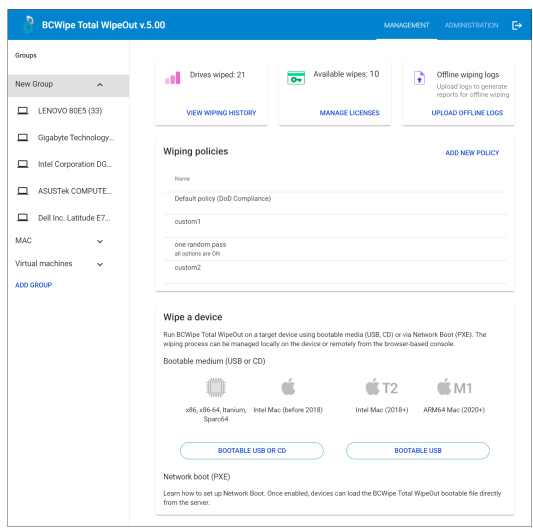Click the Drives wiped bar chart icon
The image size is (533, 531).
pyautogui.click(x=173, y=78)
